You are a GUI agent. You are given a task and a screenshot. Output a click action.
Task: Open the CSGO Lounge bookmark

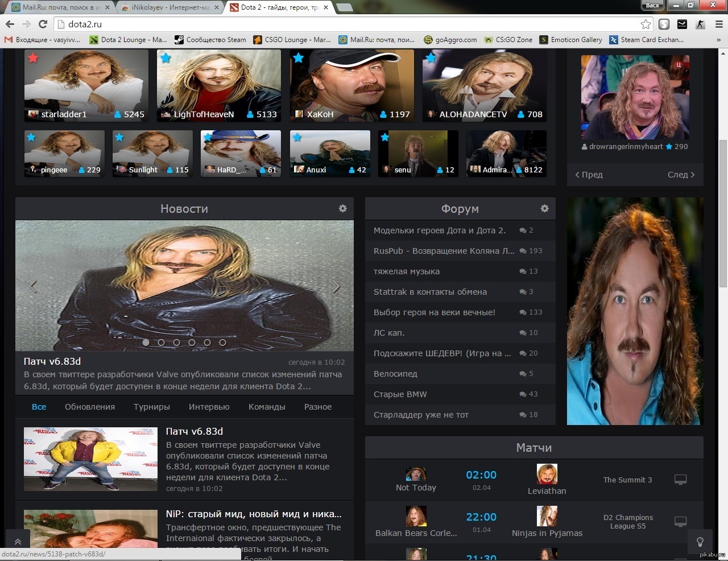pyautogui.click(x=292, y=40)
